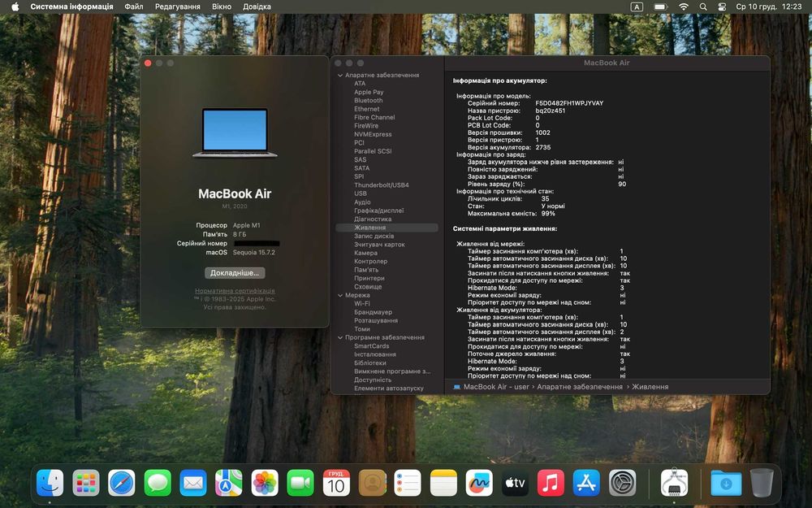Select Wi-Fi under Мережа
Screen dimensions: 812x508
click(x=361, y=304)
